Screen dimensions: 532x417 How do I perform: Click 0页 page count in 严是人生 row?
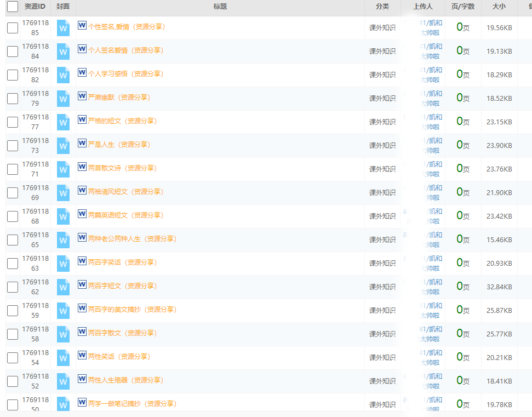pyautogui.click(x=463, y=145)
